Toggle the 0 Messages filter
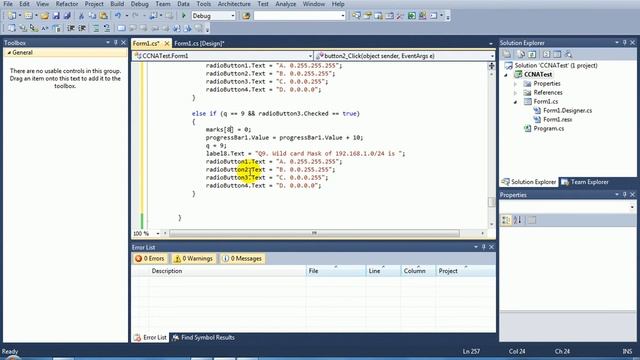This screenshot has width=640, height=360. (242, 258)
